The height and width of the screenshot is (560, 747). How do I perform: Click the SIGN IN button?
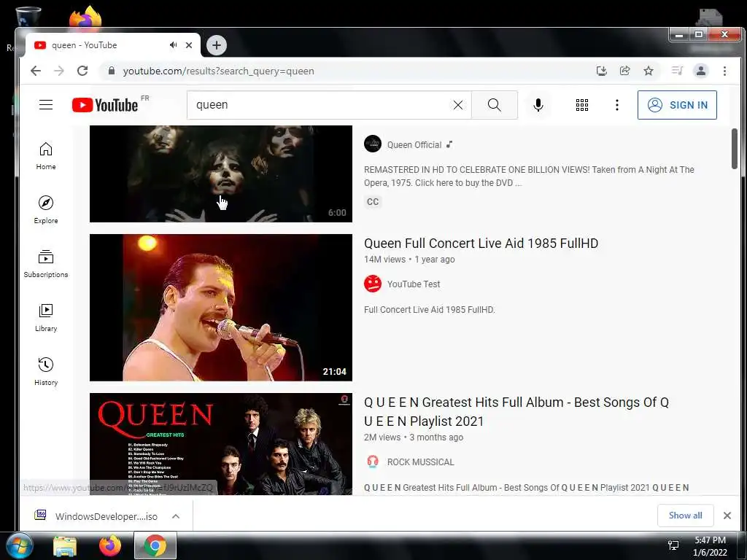click(x=677, y=105)
